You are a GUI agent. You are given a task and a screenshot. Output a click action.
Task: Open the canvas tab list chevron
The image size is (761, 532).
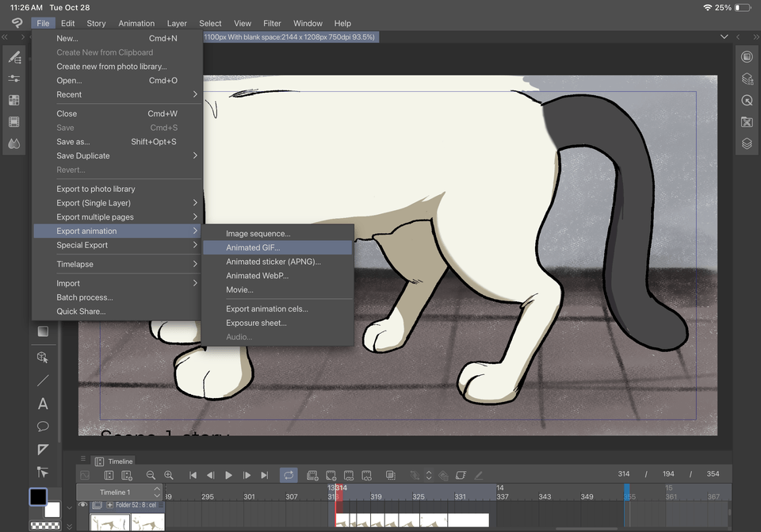pyautogui.click(x=724, y=37)
